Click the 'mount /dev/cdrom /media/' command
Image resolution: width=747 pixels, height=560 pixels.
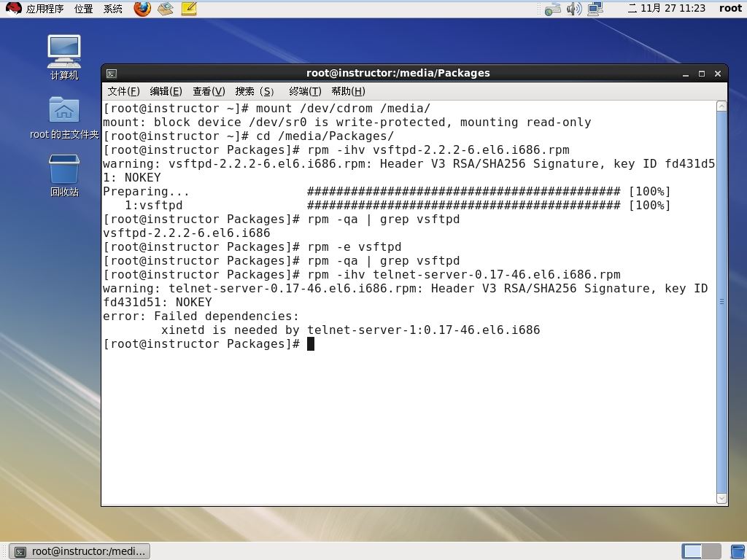(x=343, y=108)
